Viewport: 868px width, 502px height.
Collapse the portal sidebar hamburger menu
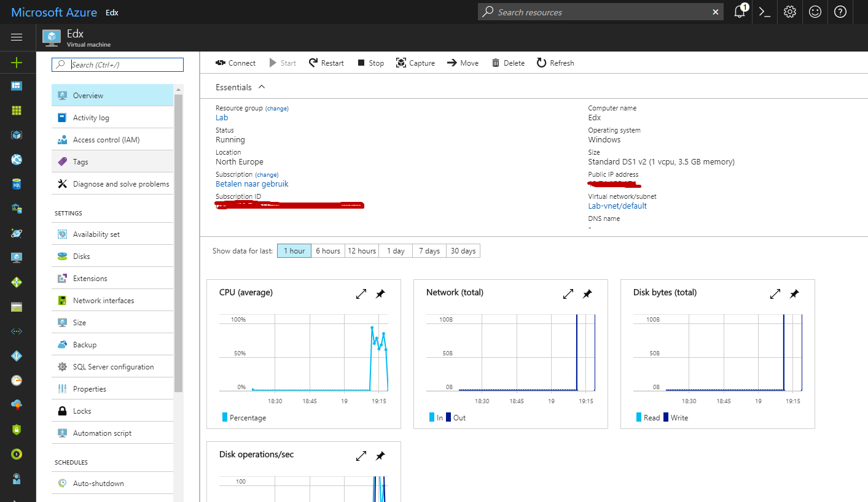click(17, 37)
